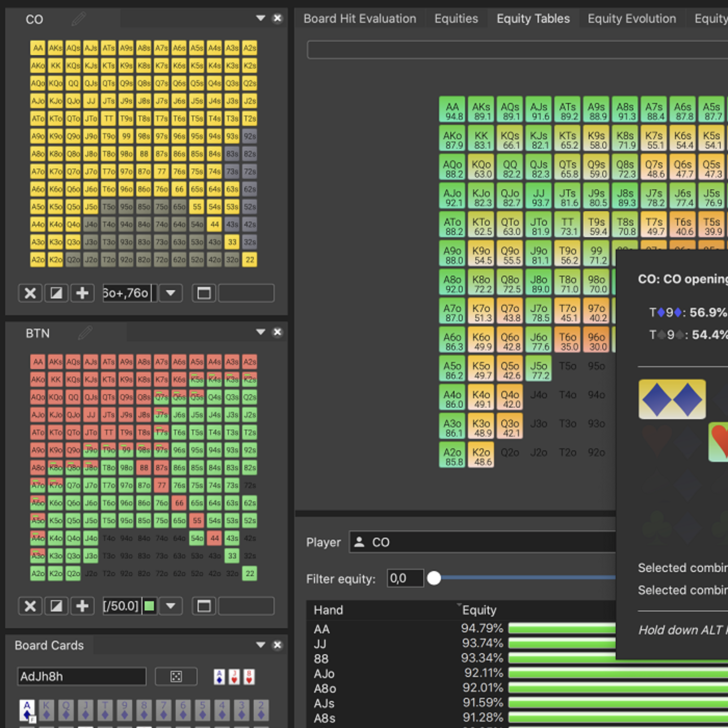The width and height of the screenshot is (728, 728).
Task: Toggle the King of diamonds board card
Action: (46, 710)
